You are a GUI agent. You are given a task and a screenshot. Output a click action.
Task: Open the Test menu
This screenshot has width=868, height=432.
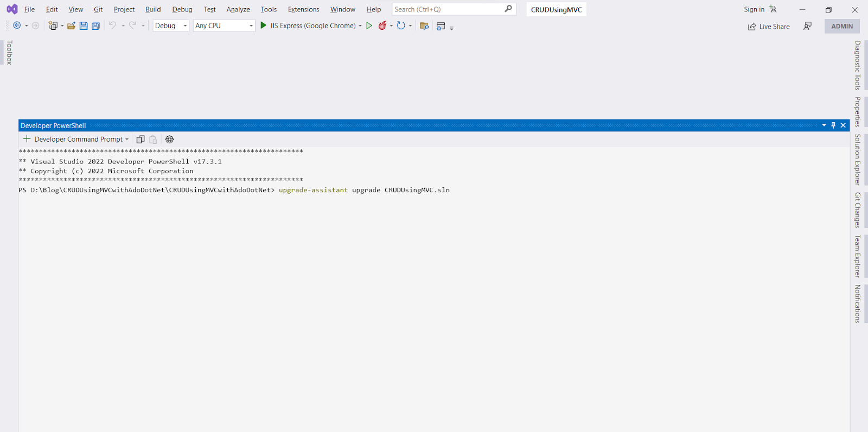coord(210,9)
